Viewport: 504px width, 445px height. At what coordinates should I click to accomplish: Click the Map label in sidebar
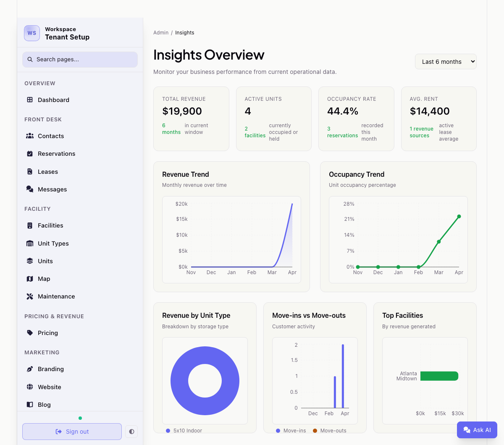click(44, 279)
